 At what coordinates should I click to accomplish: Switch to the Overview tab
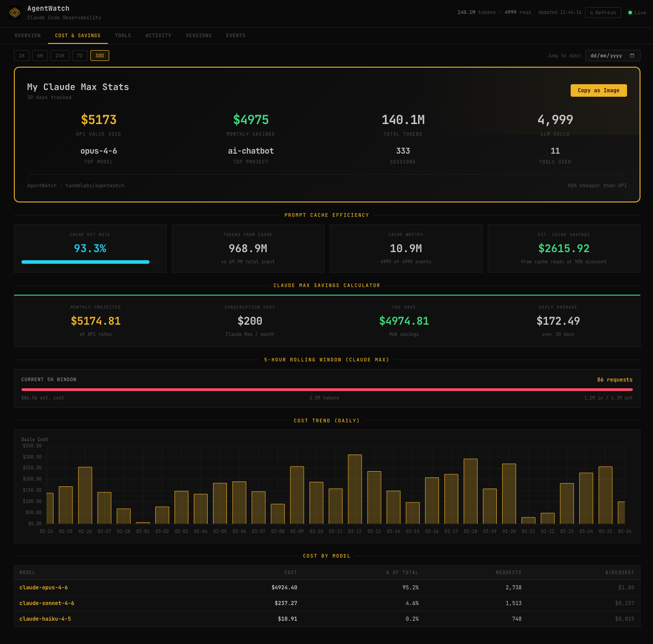pyautogui.click(x=28, y=35)
